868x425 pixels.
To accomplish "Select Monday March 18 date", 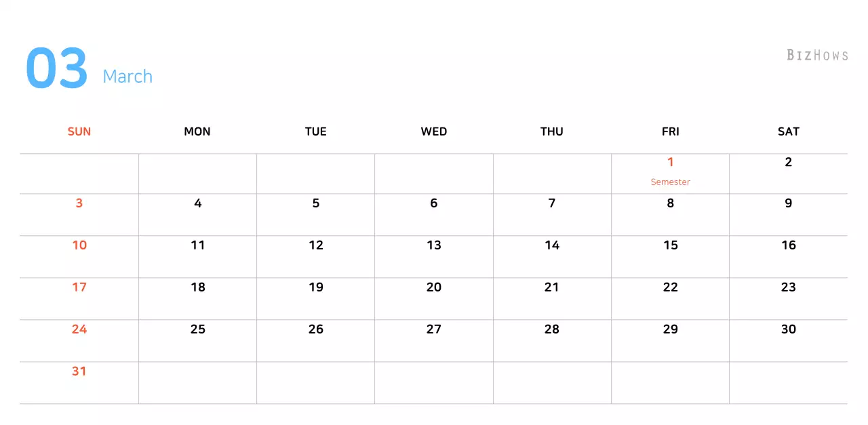I will (x=197, y=287).
